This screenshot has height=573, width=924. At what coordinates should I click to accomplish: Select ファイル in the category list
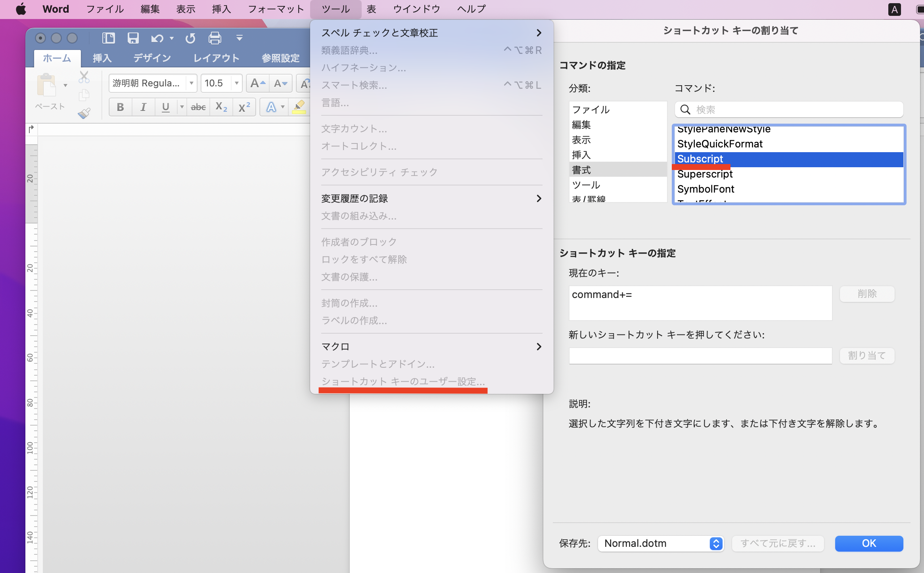618,110
